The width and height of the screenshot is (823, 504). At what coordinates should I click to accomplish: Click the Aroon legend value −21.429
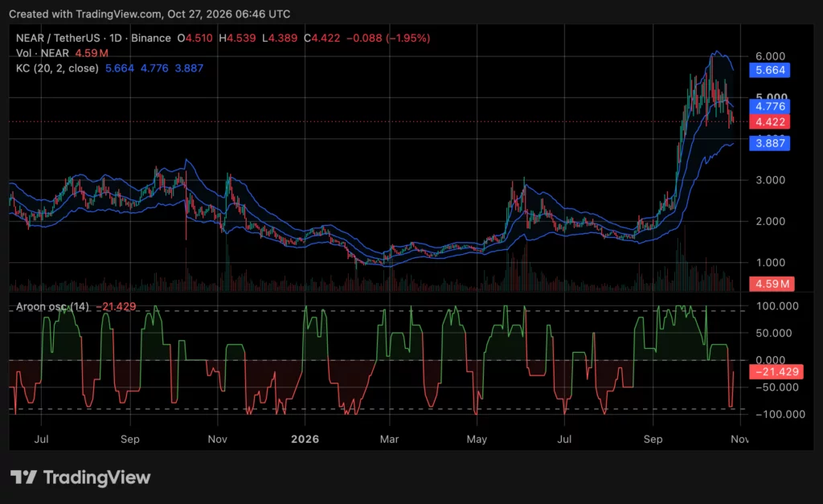(x=116, y=306)
